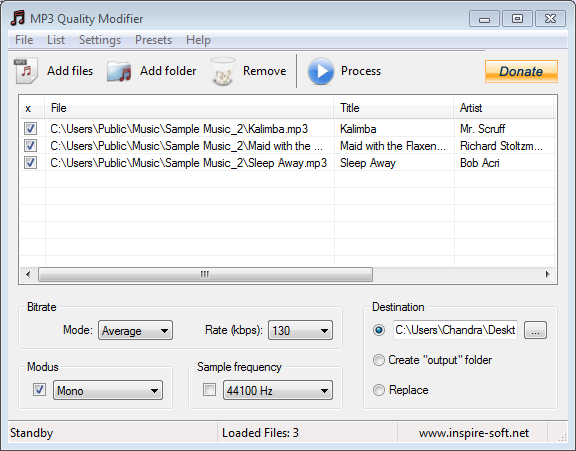Screen dimensions: 576x451
Task: Click the scroll left arrow
Action: 28,274
